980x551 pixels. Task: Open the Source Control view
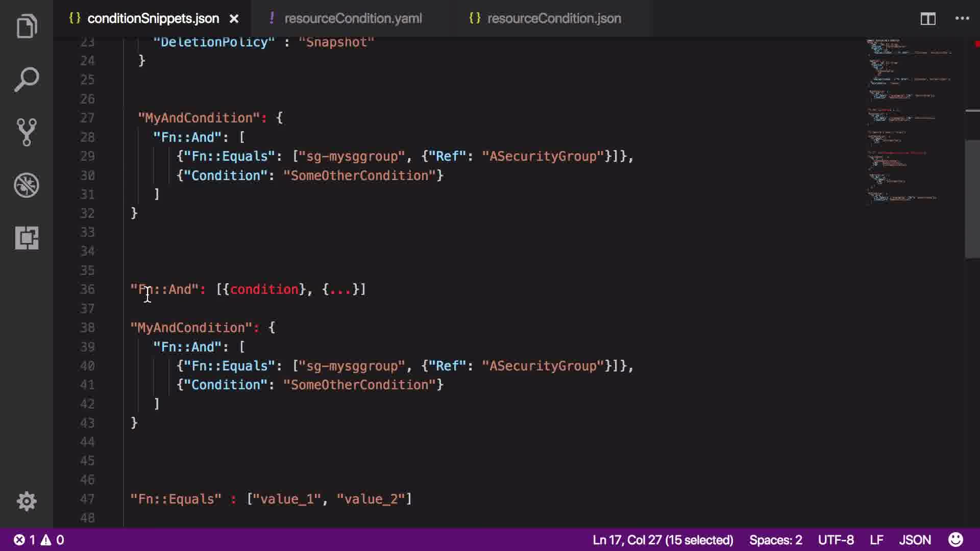pos(27,132)
